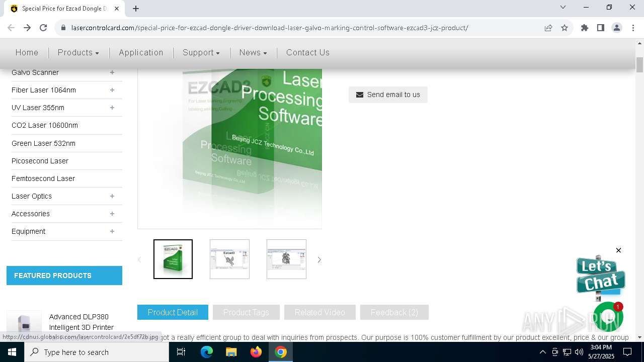Open a new browser tab
The width and height of the screenshot is (644, 362).
136,8
